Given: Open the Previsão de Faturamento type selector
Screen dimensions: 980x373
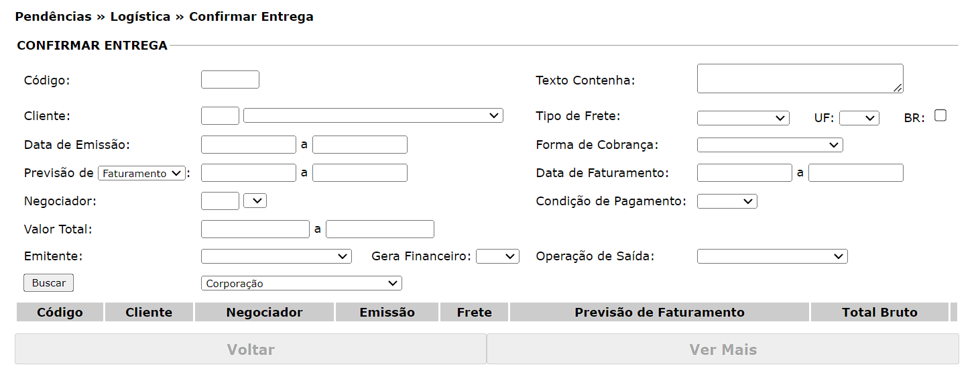Looking at the screenshot, I should [x=141, y=173].
